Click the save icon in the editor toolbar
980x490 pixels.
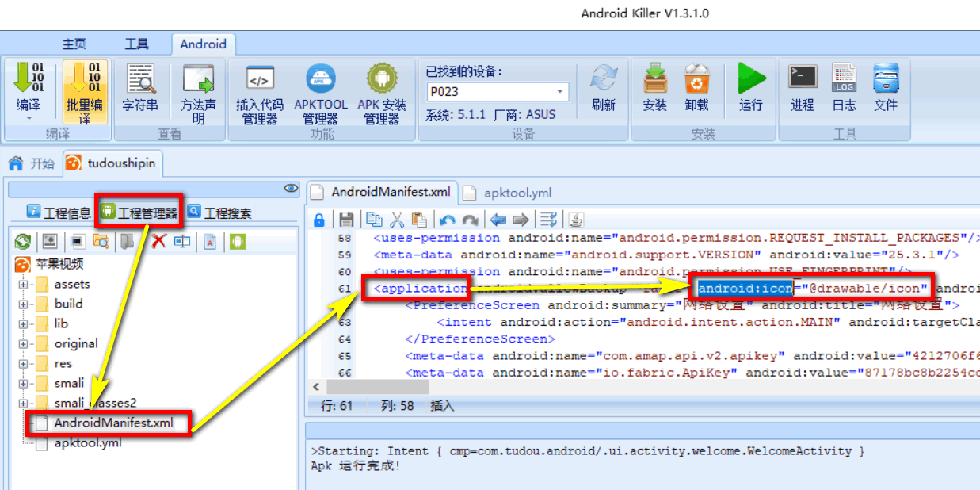click(346, 220)
